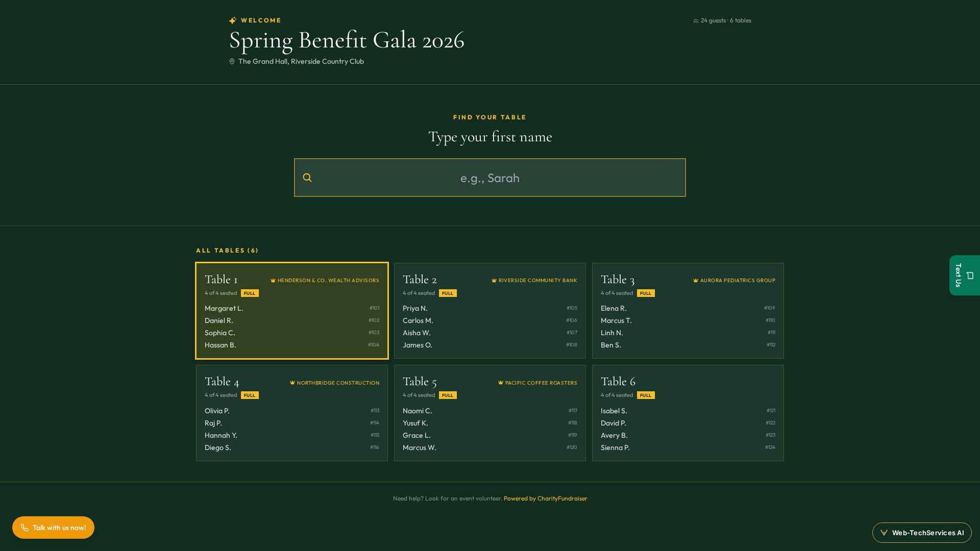
Task: Open the Powered by CharityFundraiser link
Action: click(x=546, y=498)
